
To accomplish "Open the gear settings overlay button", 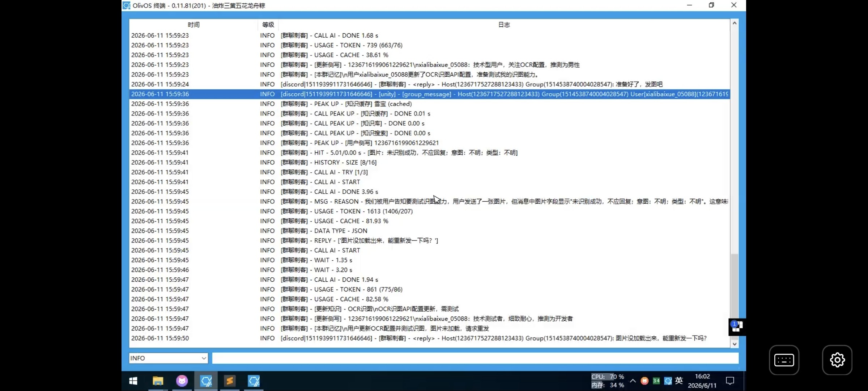I will [x=837, y=360].
